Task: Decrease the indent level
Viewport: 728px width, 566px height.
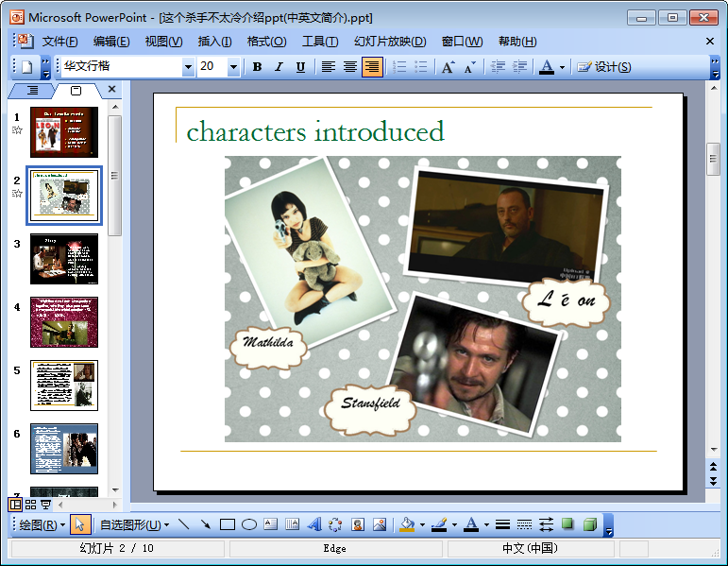Action: 498,67
